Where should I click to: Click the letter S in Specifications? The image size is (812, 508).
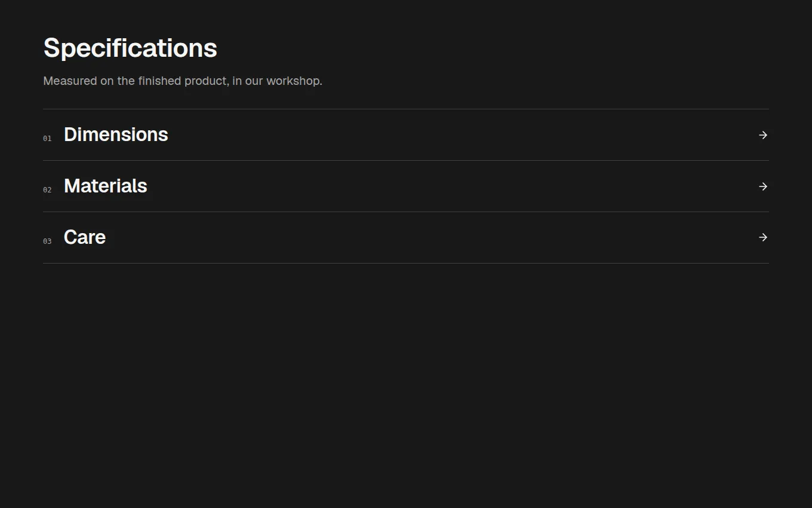point(52,48)
